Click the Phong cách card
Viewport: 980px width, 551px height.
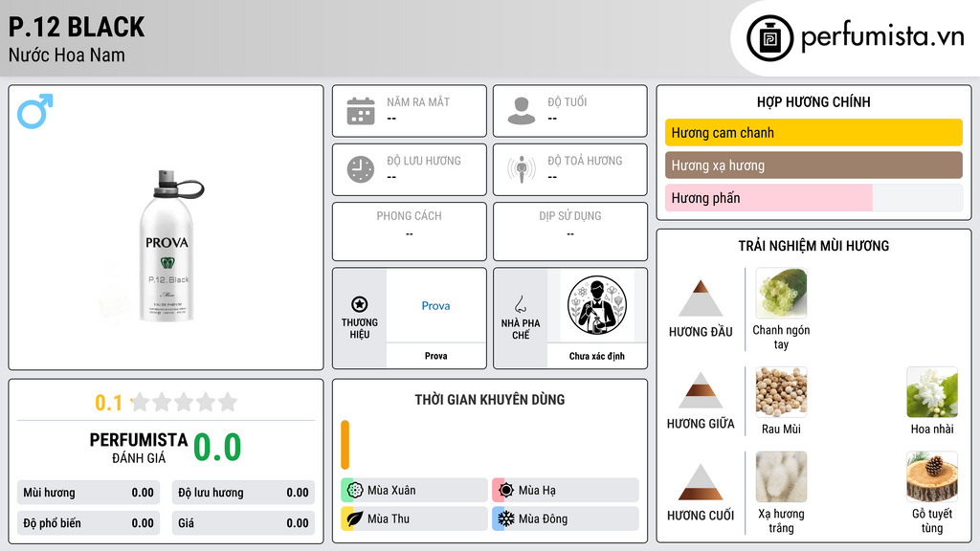[x=410, y=231]
